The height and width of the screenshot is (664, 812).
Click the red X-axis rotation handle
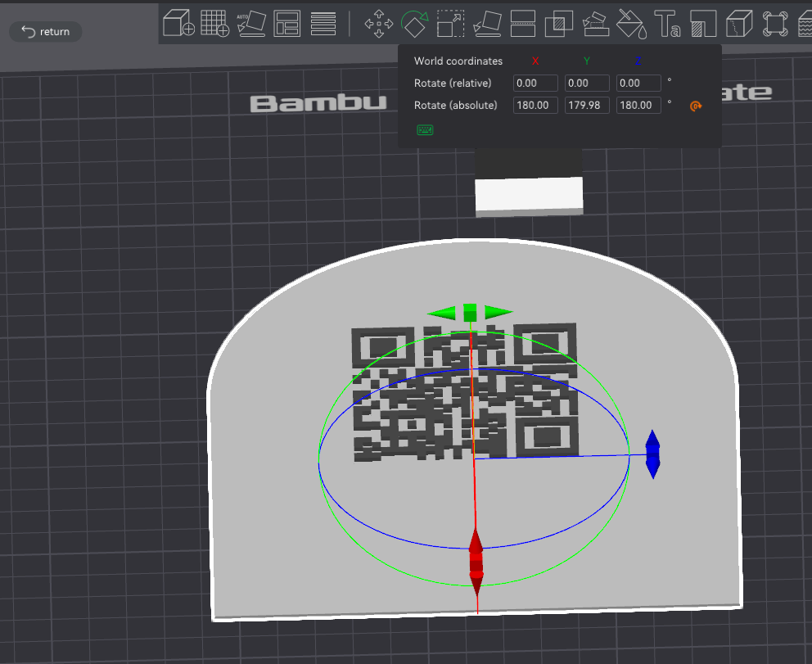(x=476, y=561)
